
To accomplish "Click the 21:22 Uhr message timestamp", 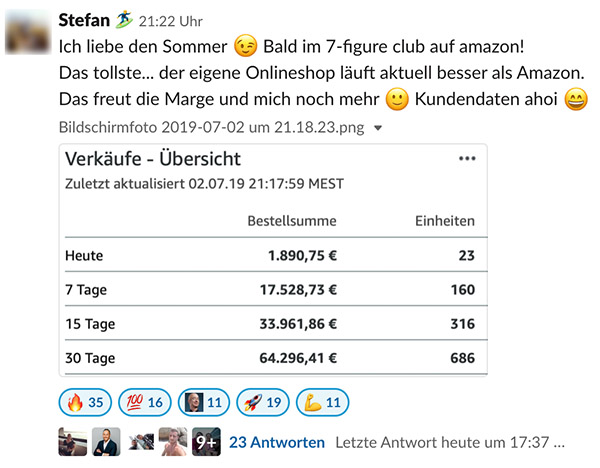I will pyautogui.click(x=170, y=21).
